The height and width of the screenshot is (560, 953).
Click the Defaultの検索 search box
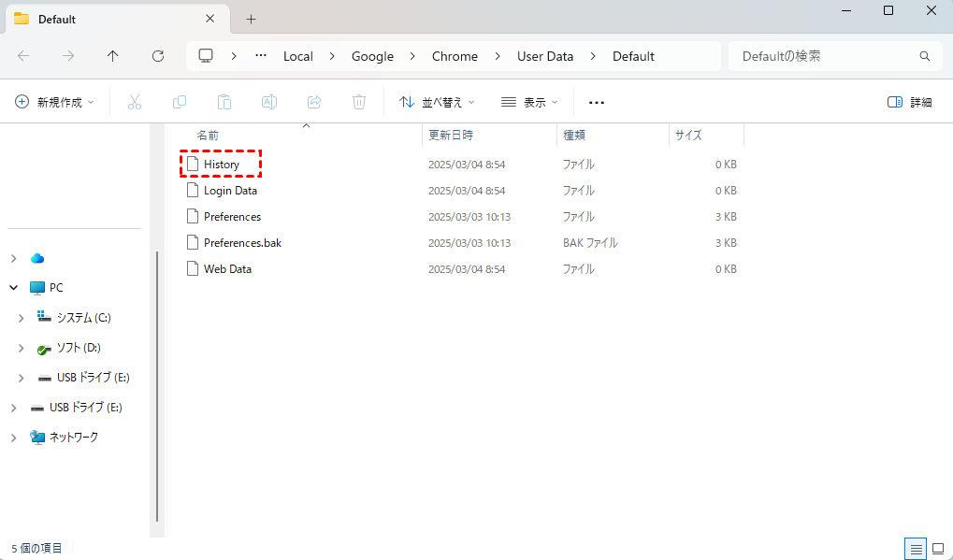tap(823, 56)
